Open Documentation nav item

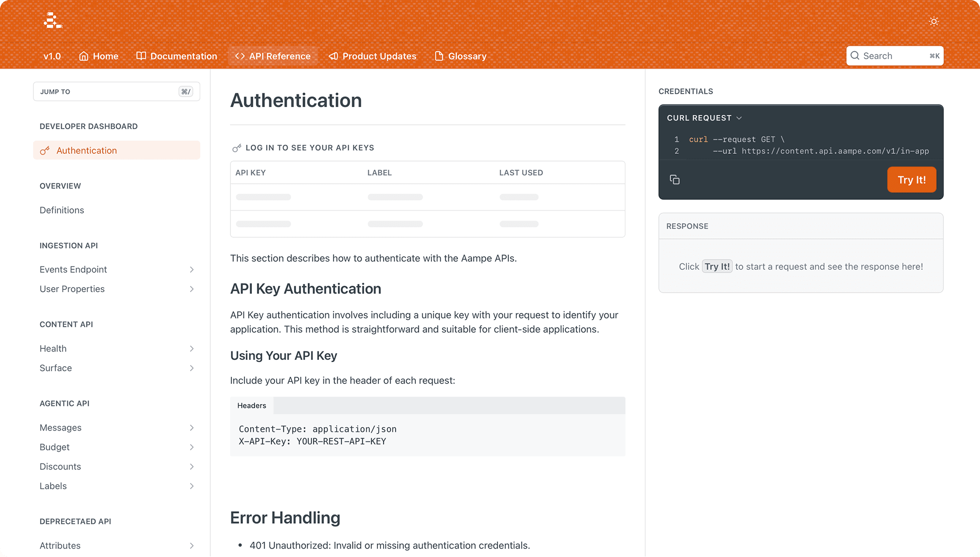pyautogui.click(x=177, y=56)
